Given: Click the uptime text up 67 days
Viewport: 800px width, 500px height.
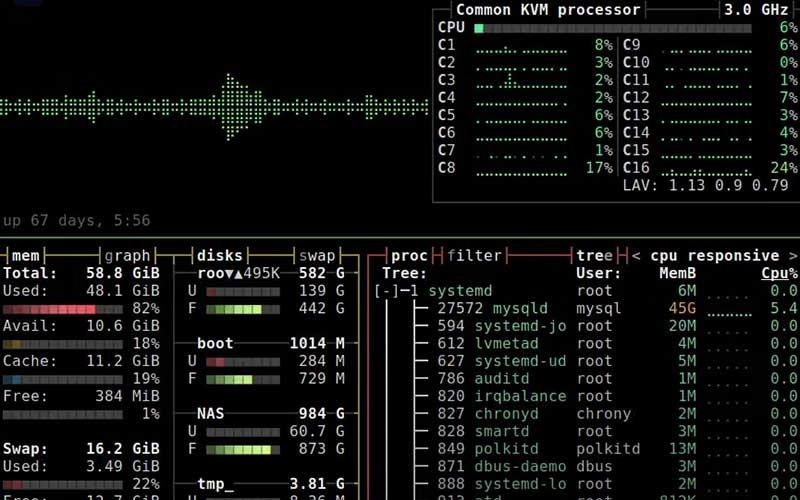Looking at the screenshot, I should click(x=77, y=220).
